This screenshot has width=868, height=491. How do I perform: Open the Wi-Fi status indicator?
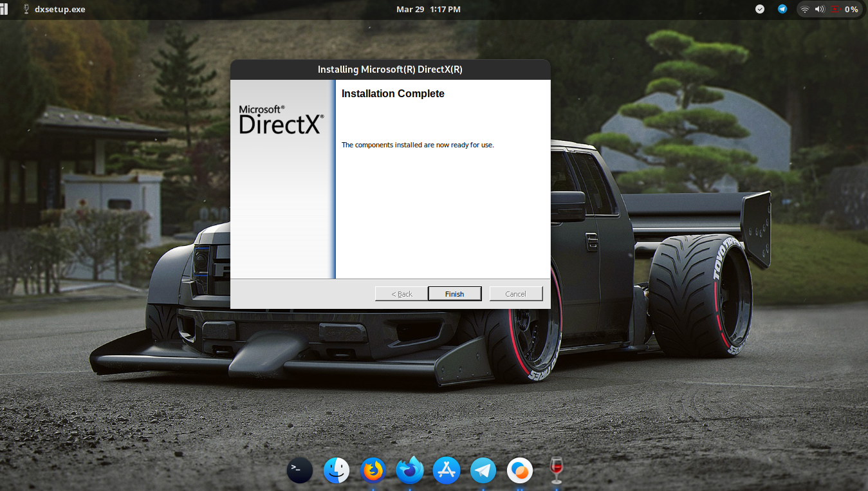click(x=804, y=9)
